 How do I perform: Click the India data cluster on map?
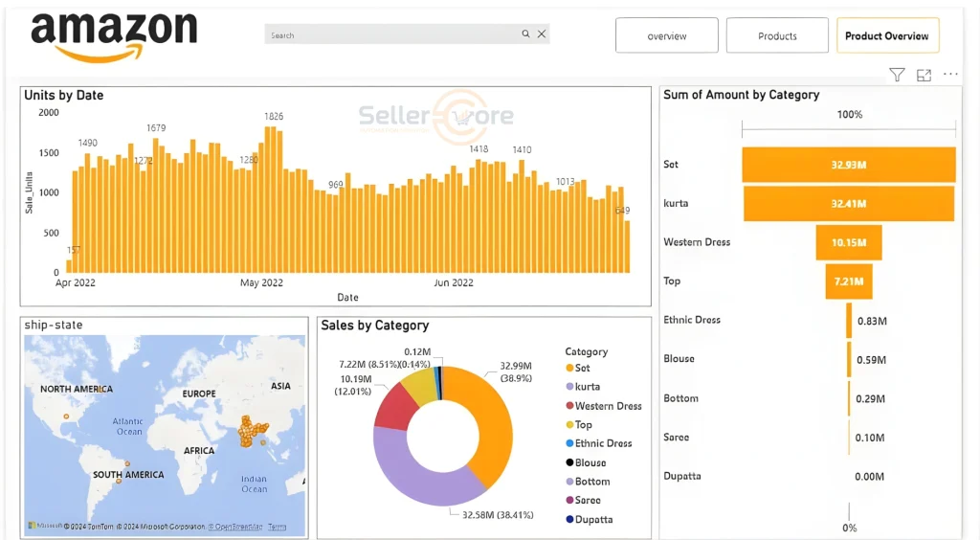tap(251, 431)
